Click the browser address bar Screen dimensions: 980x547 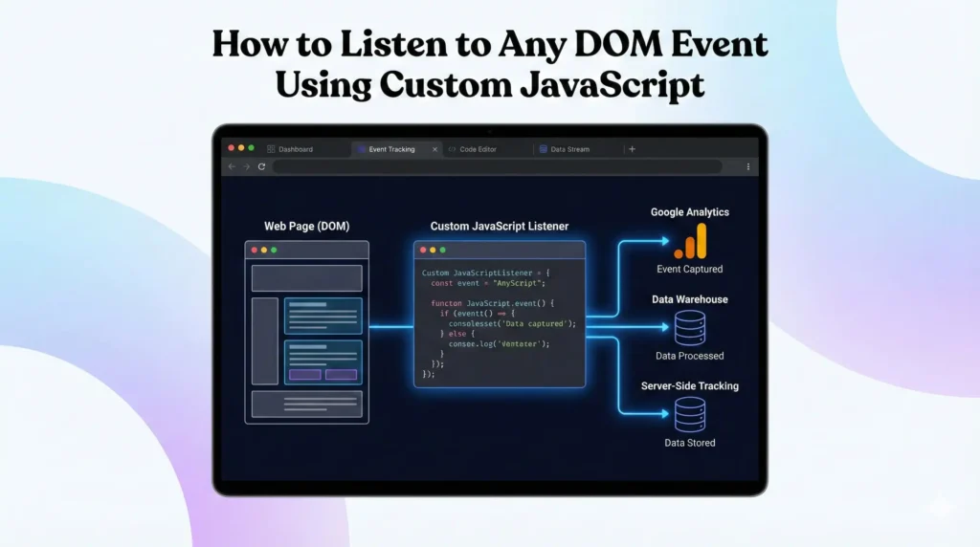click(498, 166)
